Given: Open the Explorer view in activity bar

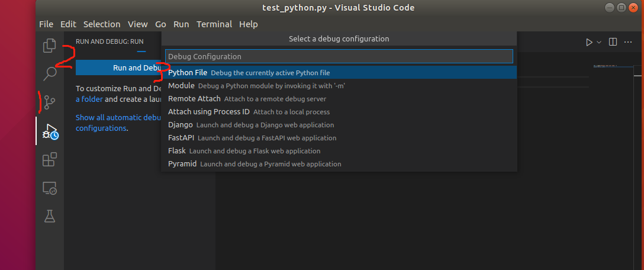Looking at the screenshot, I should [x=50, y=45].
